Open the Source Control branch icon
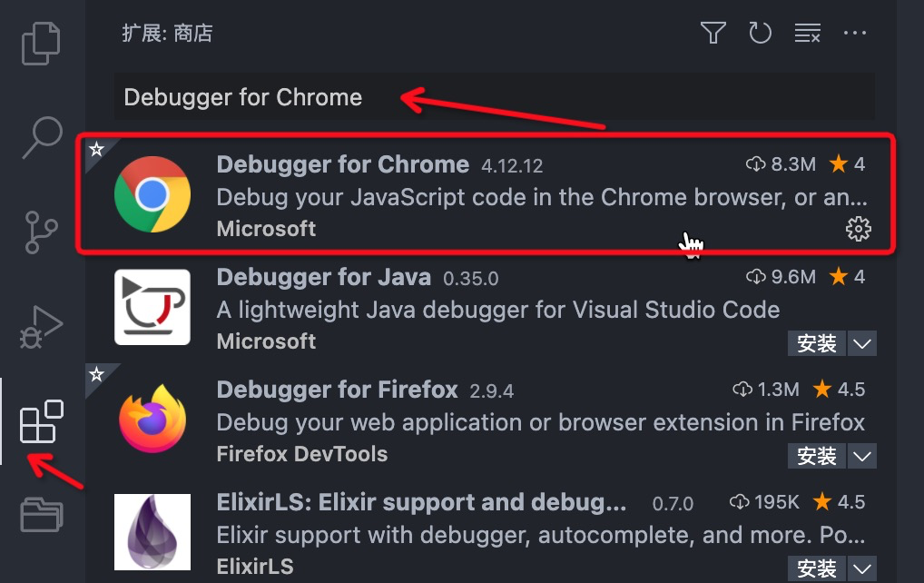The image size is (924, 583). pos(41,232)
